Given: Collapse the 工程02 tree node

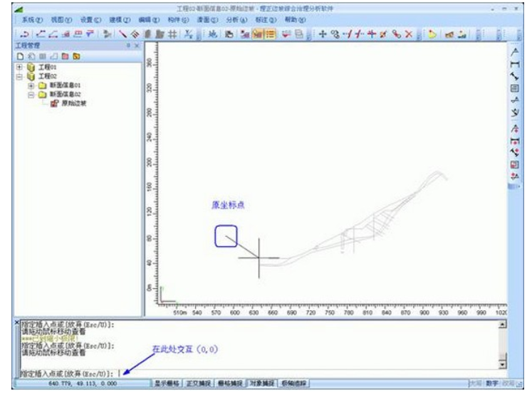Looking at the screenshot, I should [19, 76].
